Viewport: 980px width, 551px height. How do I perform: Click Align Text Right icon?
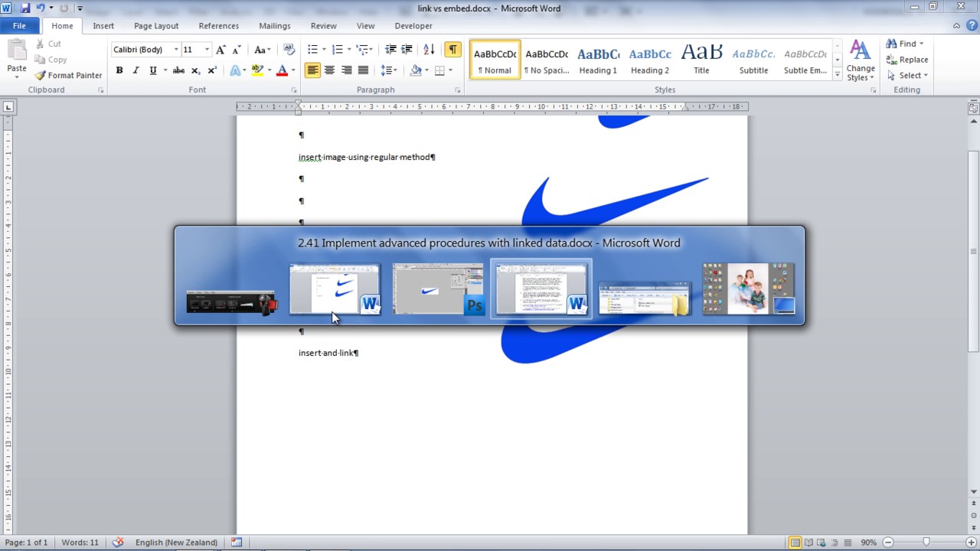coord(346,70)
